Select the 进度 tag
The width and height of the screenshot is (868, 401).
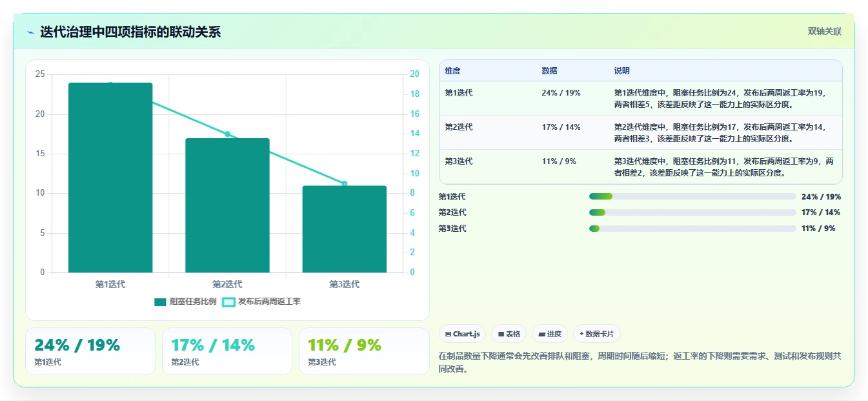coord(550,334)
